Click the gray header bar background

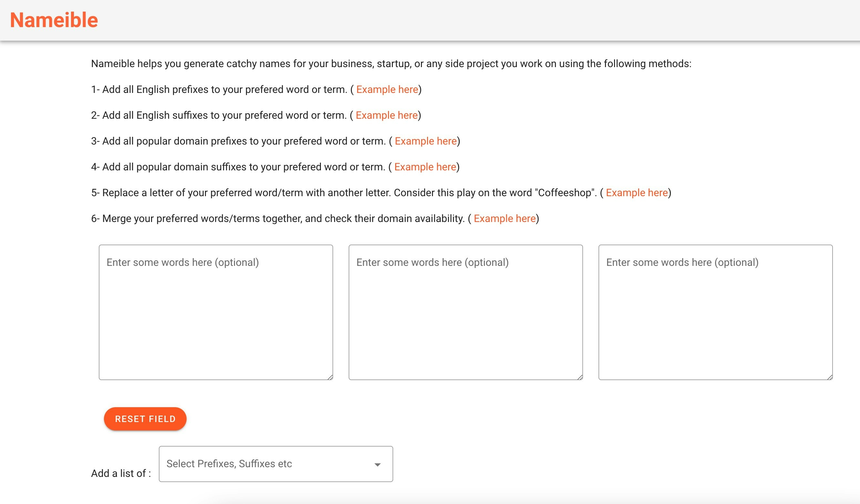pos(478,20)
